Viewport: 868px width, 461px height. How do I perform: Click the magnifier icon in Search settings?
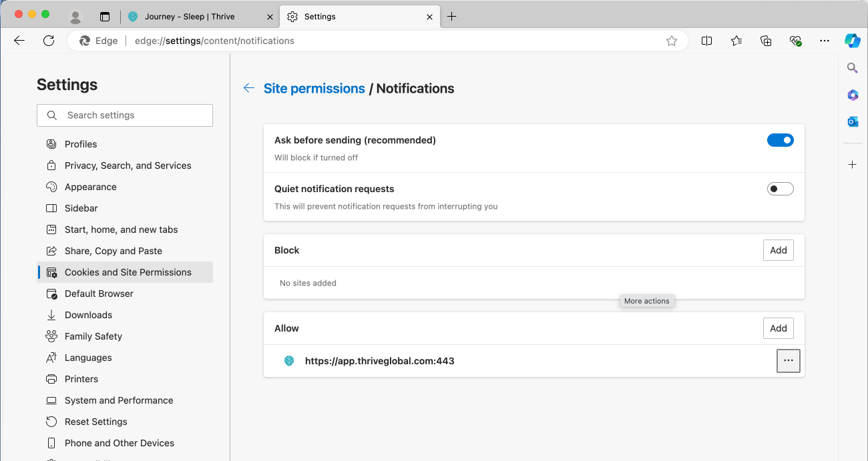click(52, 115)
